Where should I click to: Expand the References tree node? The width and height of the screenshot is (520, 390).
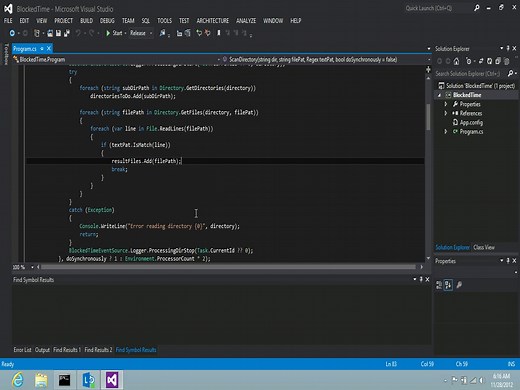pyautogui.click(x=446, y=113)
